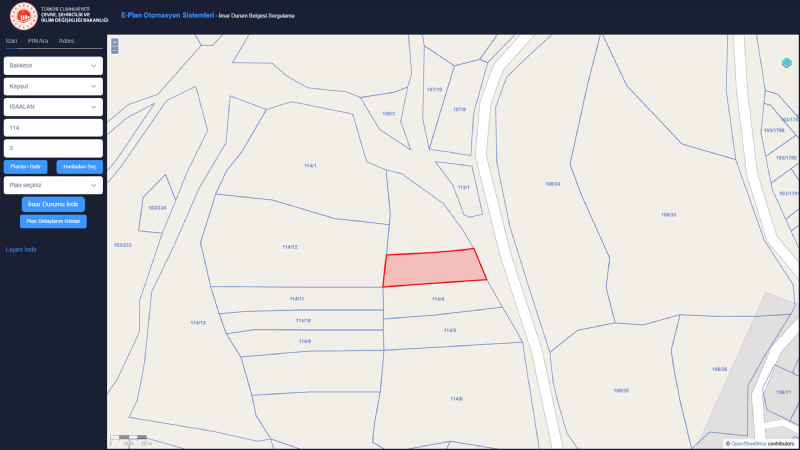Image resolution: width=800 pixels, height=450 pixels.
Task: Click the İmar Durumu İndir button
Action: coord(53,204)
